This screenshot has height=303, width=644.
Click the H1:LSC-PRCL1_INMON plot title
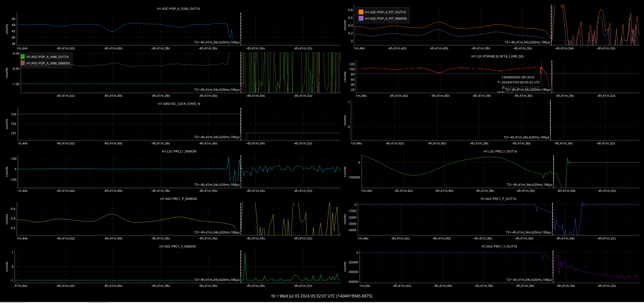click(x=179, y=151)
